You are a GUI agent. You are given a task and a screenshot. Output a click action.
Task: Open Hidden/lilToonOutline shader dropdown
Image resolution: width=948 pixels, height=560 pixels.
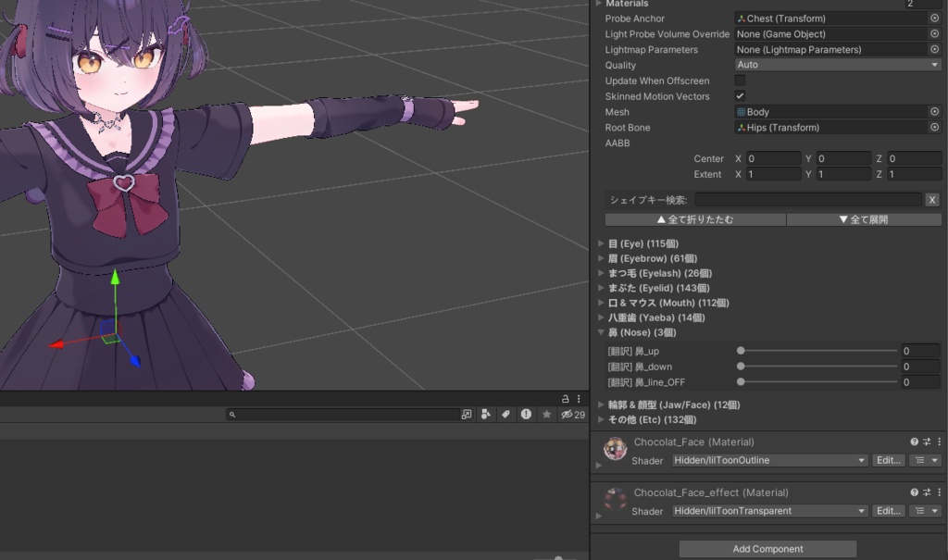(769, 460)
